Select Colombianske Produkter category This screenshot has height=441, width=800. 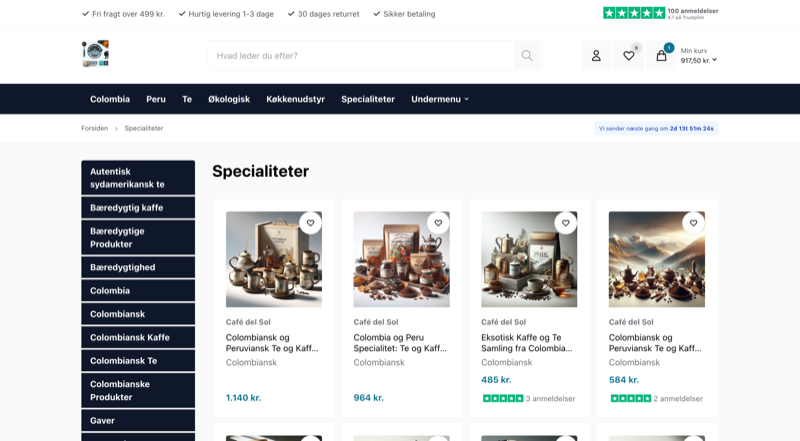(x=138, y=390)
